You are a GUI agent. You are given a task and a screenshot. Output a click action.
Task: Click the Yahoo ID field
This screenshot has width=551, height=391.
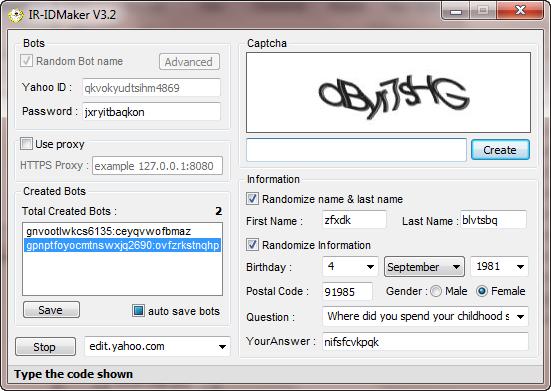[151, 87]
